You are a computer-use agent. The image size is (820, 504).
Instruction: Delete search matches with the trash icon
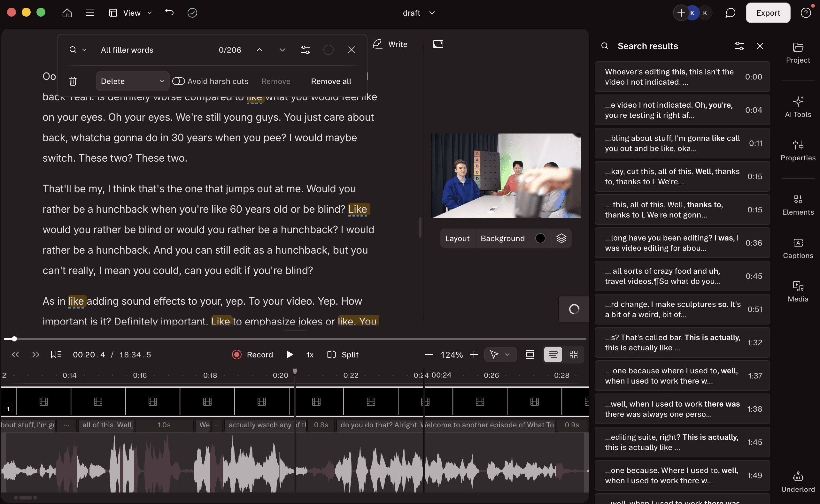coord(73,81)
